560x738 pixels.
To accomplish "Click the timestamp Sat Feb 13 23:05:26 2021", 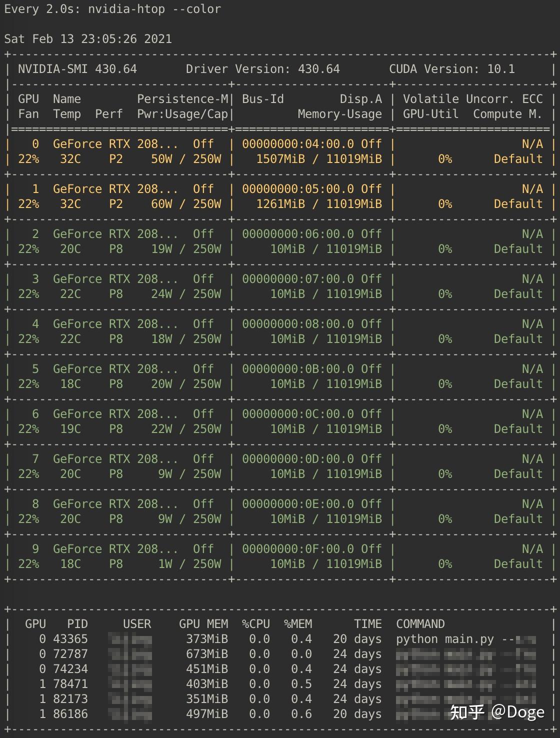I will pyautogui.click(x=88, y=39).
